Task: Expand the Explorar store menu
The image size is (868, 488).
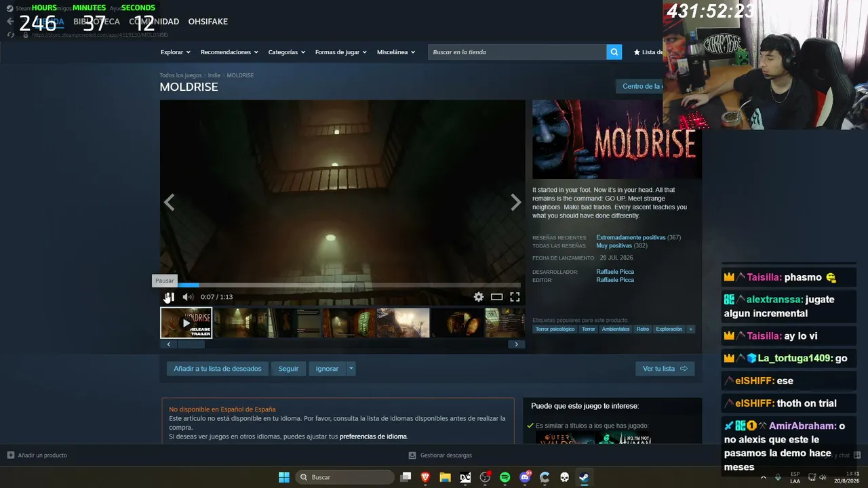Action: (x=176, y=52)
